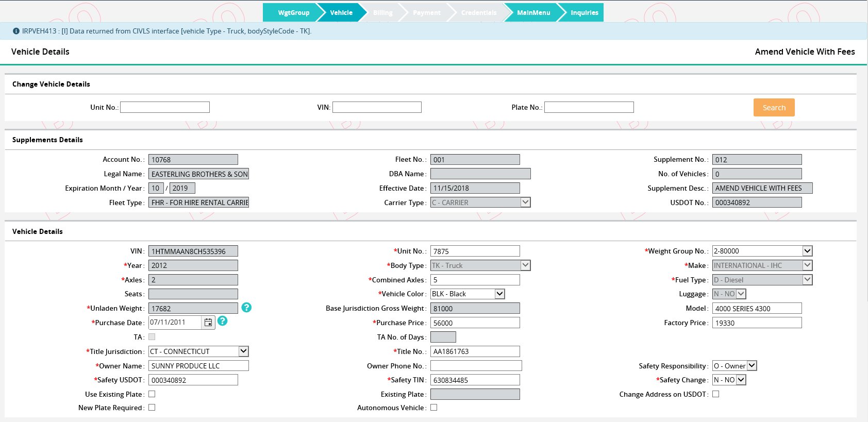This screenshot has height=422, width=868.
Task: Click the VIN value 1HTMMAAN8CH535396
Action: tap(193, 251)
